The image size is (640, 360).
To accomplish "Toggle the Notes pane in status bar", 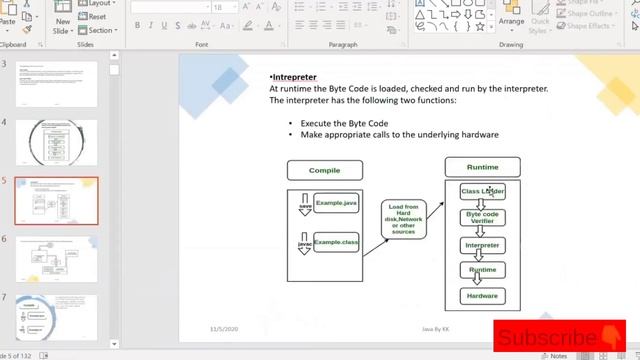I will [x=554, y=356].
